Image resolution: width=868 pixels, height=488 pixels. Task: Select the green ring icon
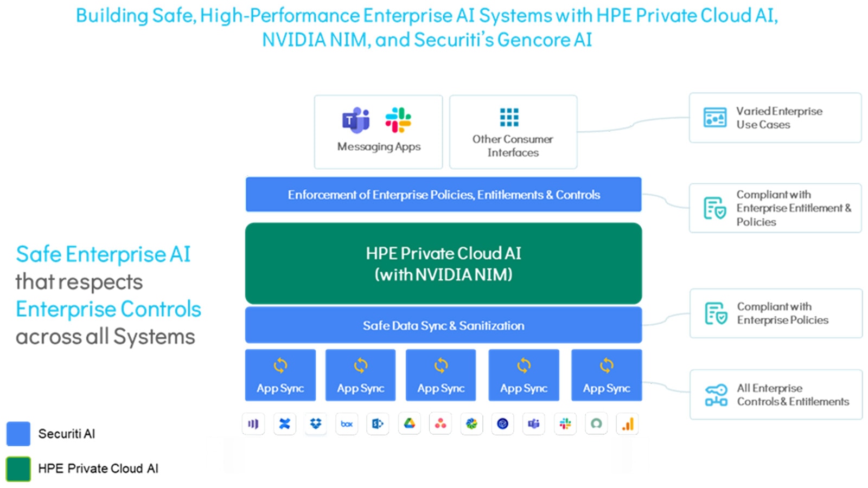(x=596, y=424)
